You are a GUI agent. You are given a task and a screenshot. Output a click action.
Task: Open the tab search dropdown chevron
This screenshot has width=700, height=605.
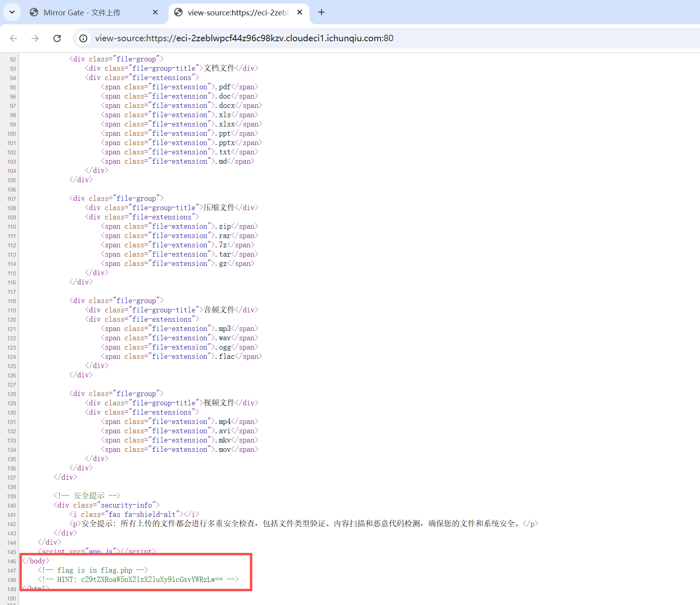pyautogui.click(x=12, y=12)
